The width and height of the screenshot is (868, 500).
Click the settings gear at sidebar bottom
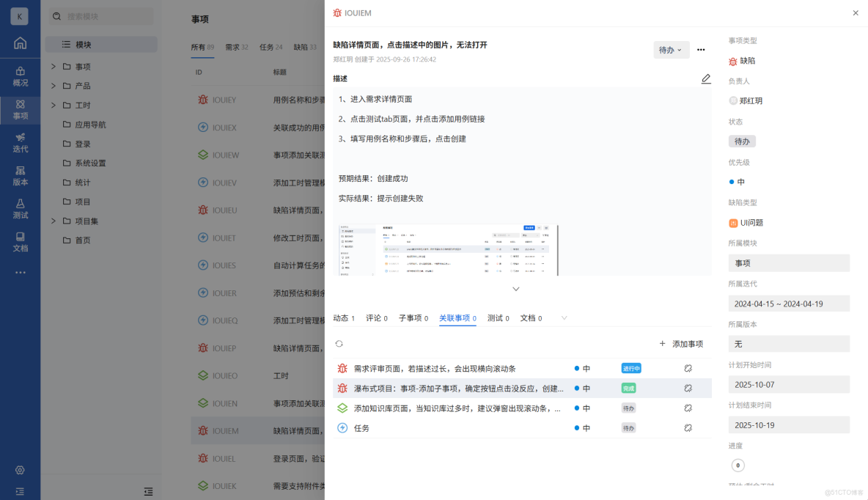point(20,471)
